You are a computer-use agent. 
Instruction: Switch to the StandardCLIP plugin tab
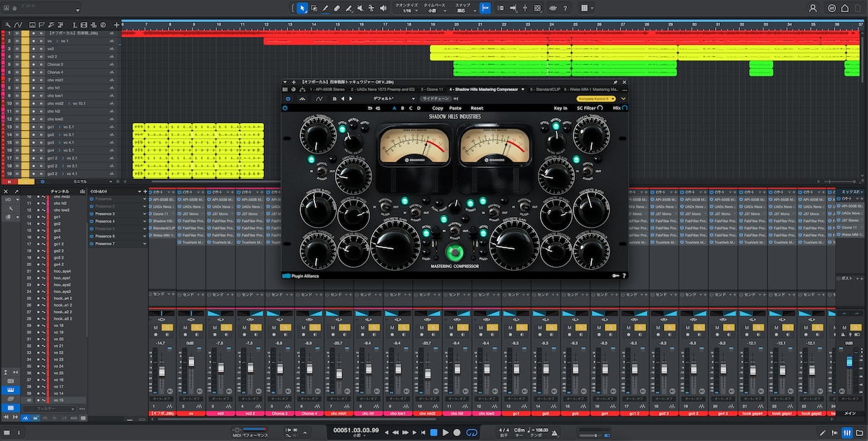point(544,90)
